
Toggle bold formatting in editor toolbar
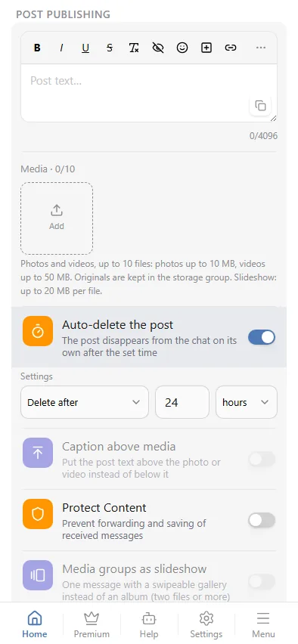(x=37, y=48)
